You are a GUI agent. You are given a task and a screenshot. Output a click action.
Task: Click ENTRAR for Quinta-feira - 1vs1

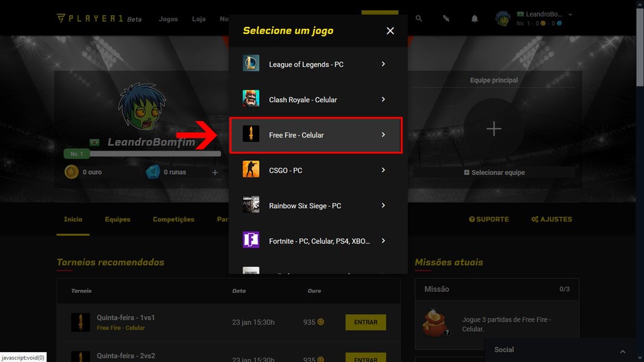coord(366,323)
